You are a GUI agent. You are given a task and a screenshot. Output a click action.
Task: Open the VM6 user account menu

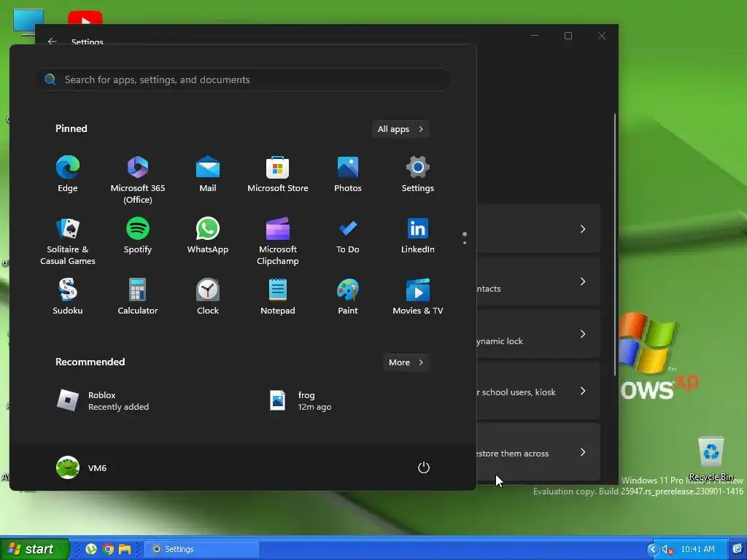pyautogui.click(x=82, y=467)
